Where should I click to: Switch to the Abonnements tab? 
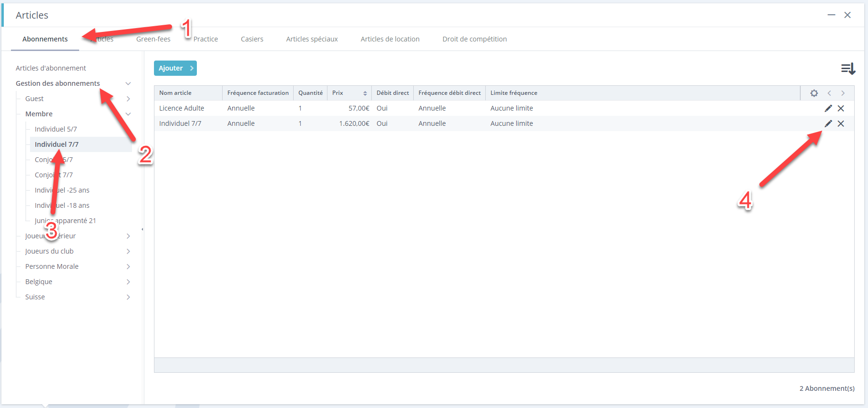tap(45, 39)
